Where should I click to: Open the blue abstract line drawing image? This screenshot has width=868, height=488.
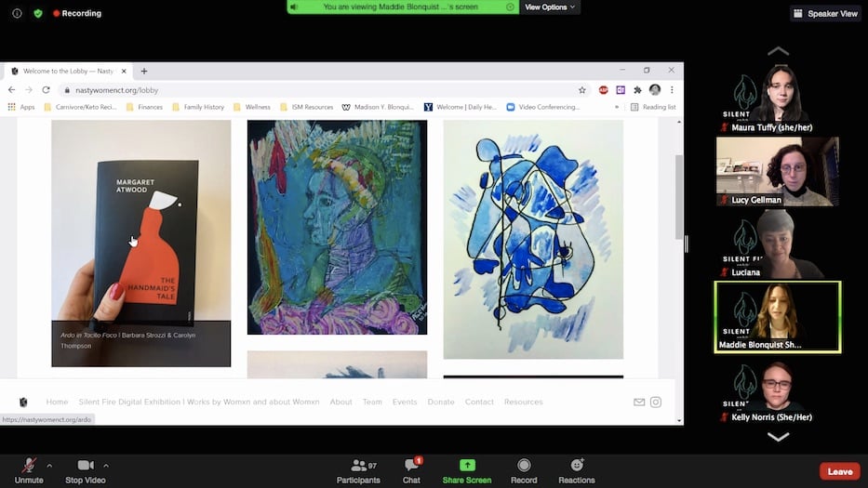pyautogui.click(x=533, y=240)
